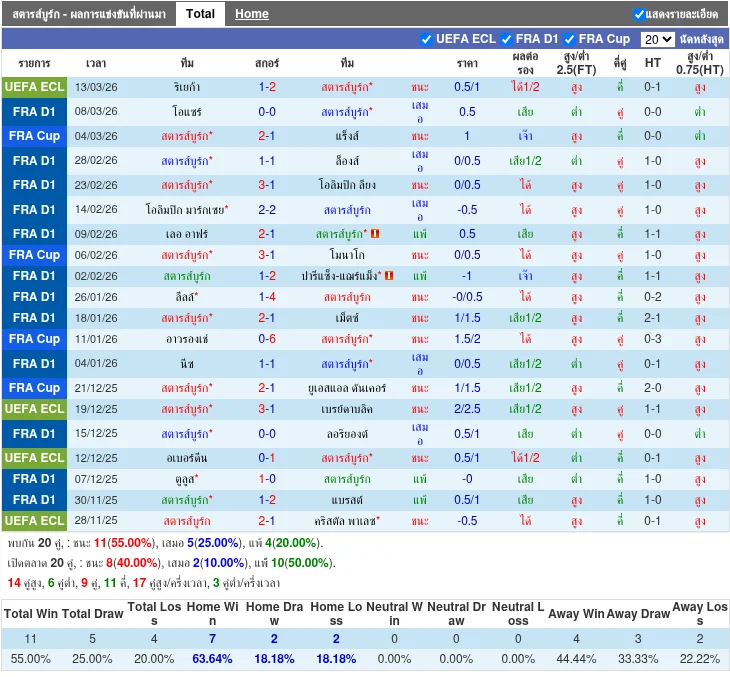Click the FRA Cup badge on 04/03/26 row
This screenshot has height=677, width=730.
pos(34,136)
